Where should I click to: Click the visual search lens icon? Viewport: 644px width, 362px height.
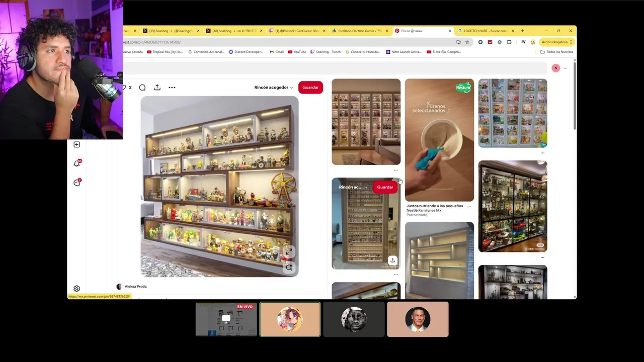pos(289,267)
